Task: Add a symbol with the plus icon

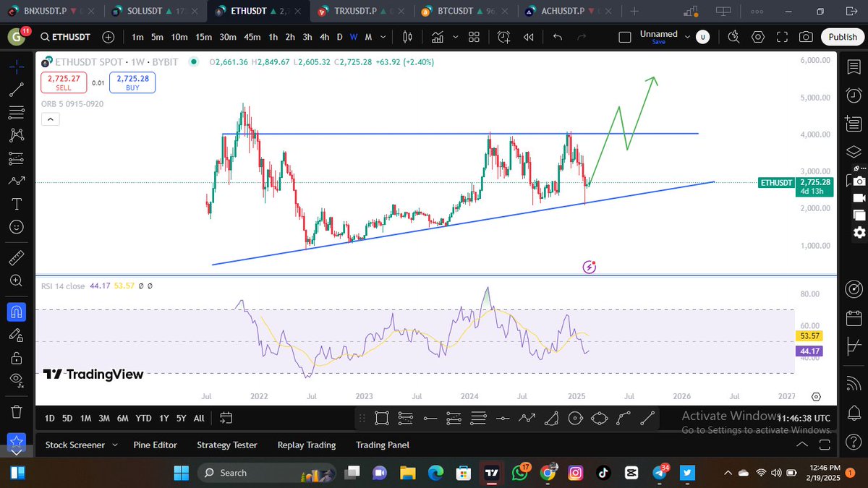Action: (109, 38)
